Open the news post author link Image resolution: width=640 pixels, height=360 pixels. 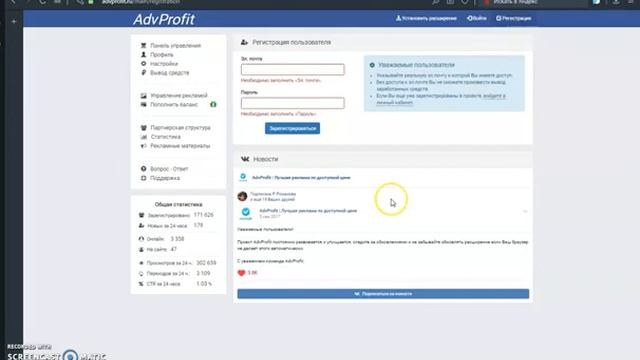point(308,211)
